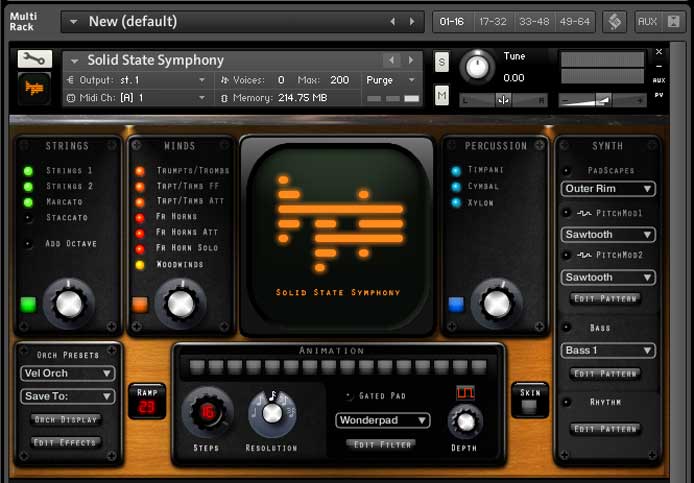Click the Orch Display button
The image size is (694, 483).
[x=66, y=420]
